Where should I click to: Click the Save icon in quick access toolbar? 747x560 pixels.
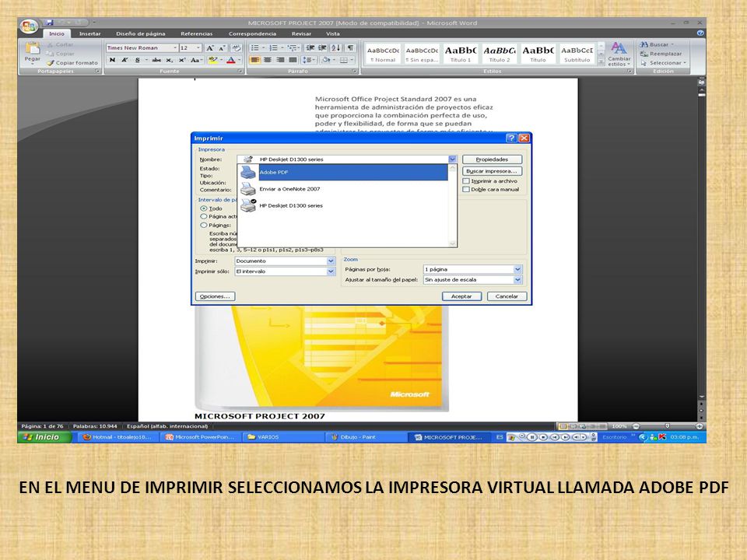50,23
